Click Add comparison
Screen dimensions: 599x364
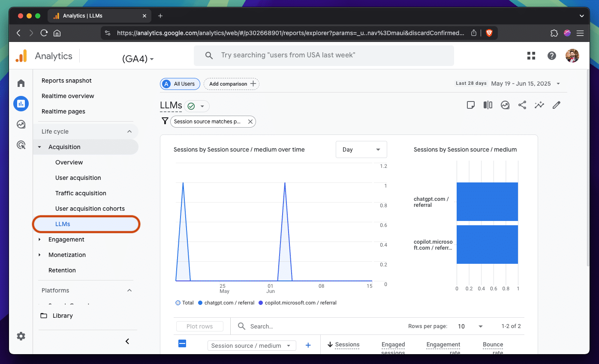point(232,84)
